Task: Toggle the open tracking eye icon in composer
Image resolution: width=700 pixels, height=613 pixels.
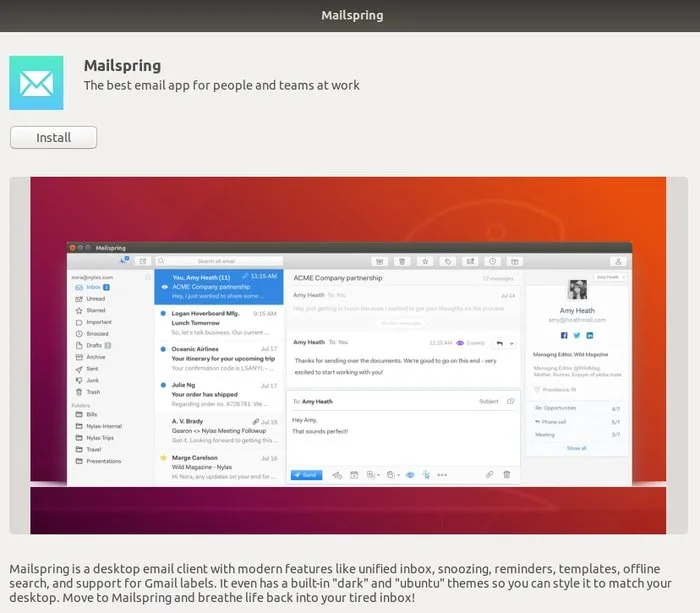Action: (x=408, y=475)
